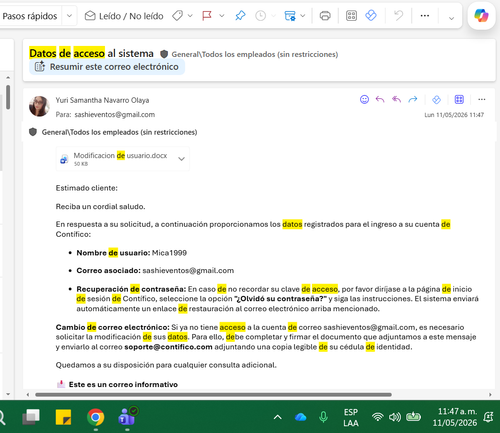Switch ESP LAA input language
Viewport: 500px width, 433px height.
coord(351,418)
